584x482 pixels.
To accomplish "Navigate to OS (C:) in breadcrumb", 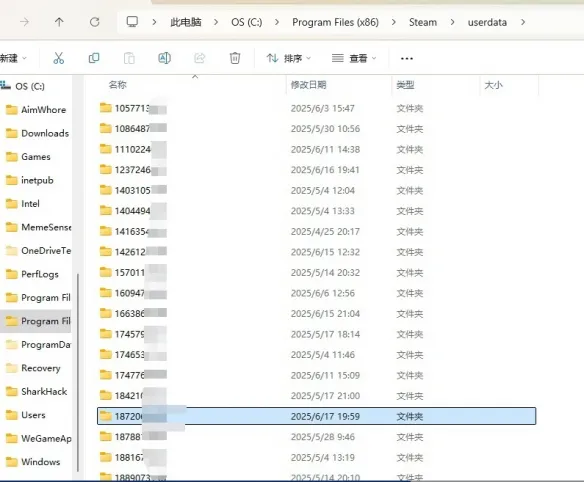I will coord(247,22).
